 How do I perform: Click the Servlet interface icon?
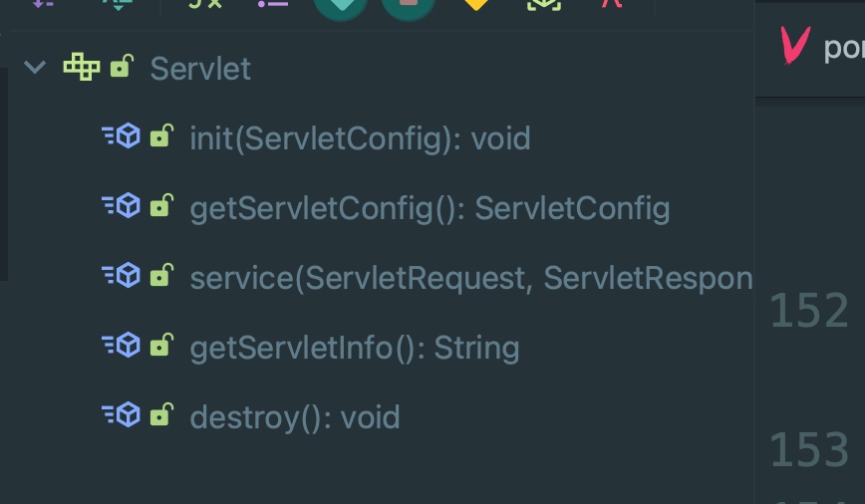click(81, 68)
